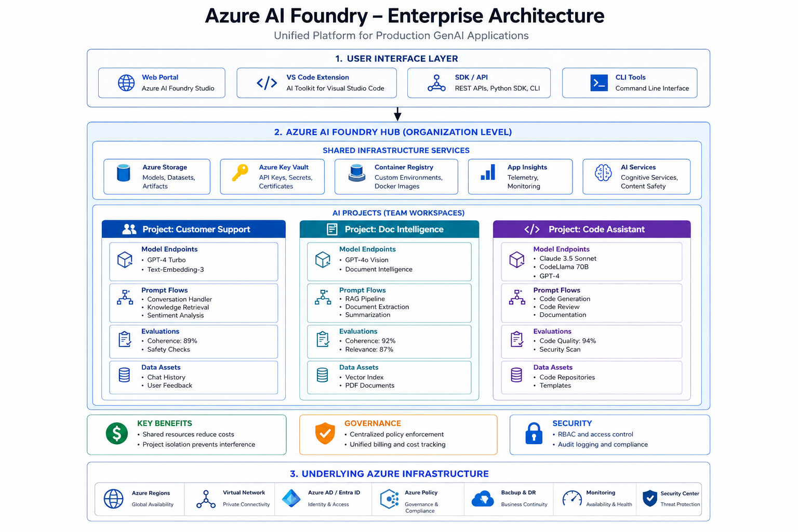798x532 pixels.
Task: Click the Governance shield checkmark icon
Action: point(325,433)
